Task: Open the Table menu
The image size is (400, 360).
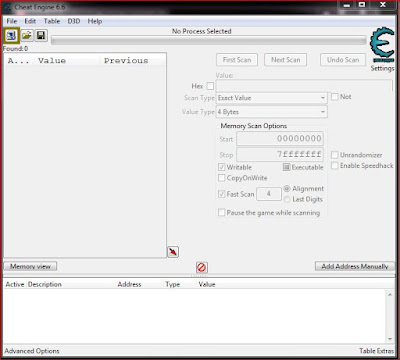Action: [x=52, y=21]
